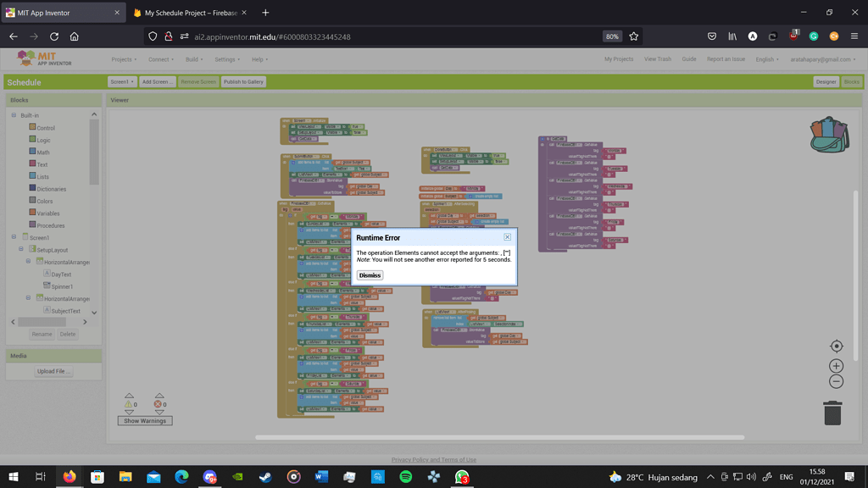This screenshot has height=488, width=868.
Task: Toggle the errors indicator below the viewer
Action: click(158, 405)
